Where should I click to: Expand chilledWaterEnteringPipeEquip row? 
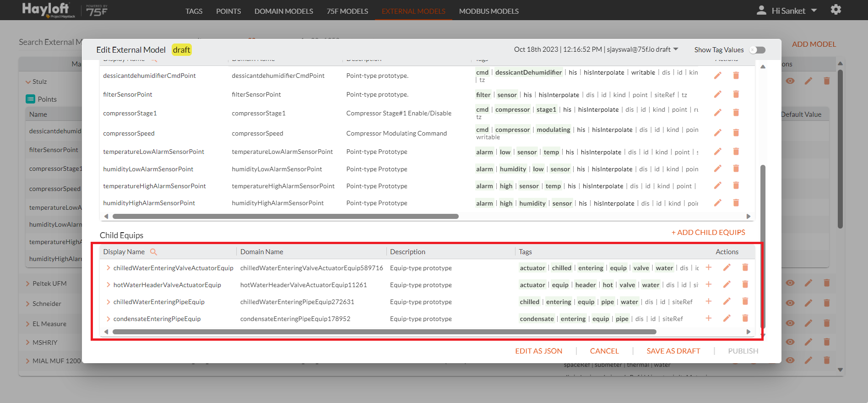click(108, 301)
